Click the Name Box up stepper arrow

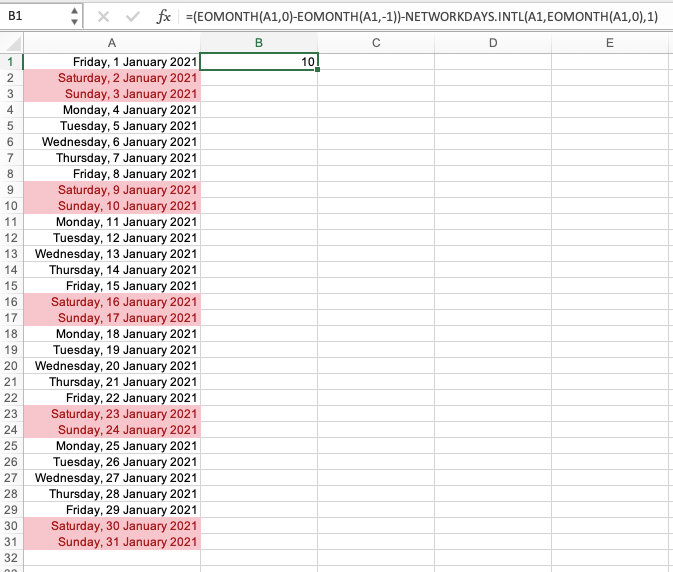[74, 11]
